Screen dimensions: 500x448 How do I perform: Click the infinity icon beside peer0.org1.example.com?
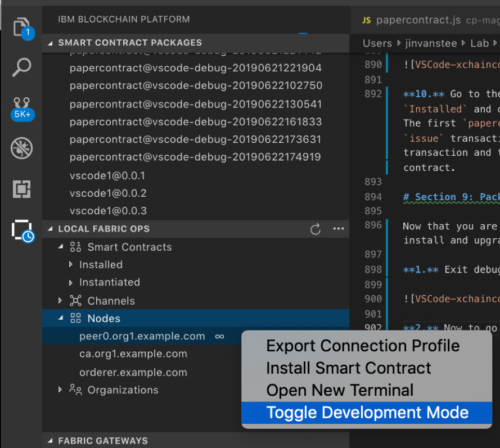[219, 337]
